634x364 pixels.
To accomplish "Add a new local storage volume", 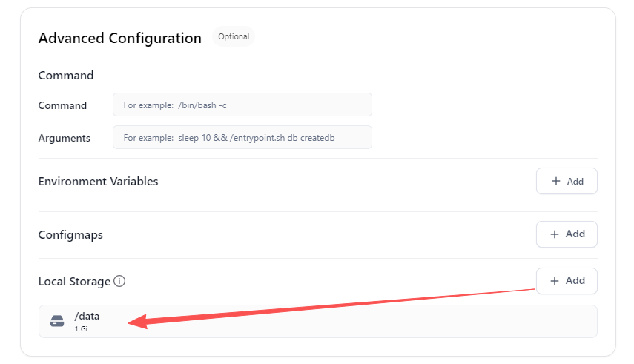I will [567, 281].
